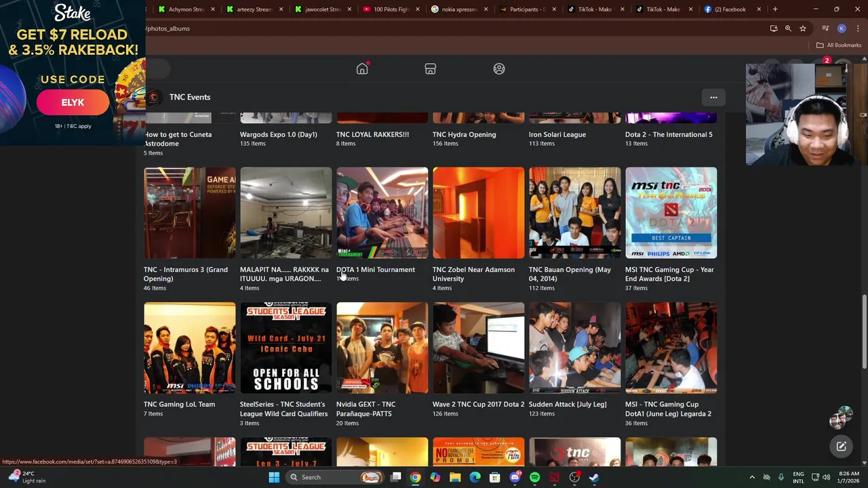The image size is (868, 488).
Task: Click the page vertical scrollbar thumb
Action: click(864, 332)
